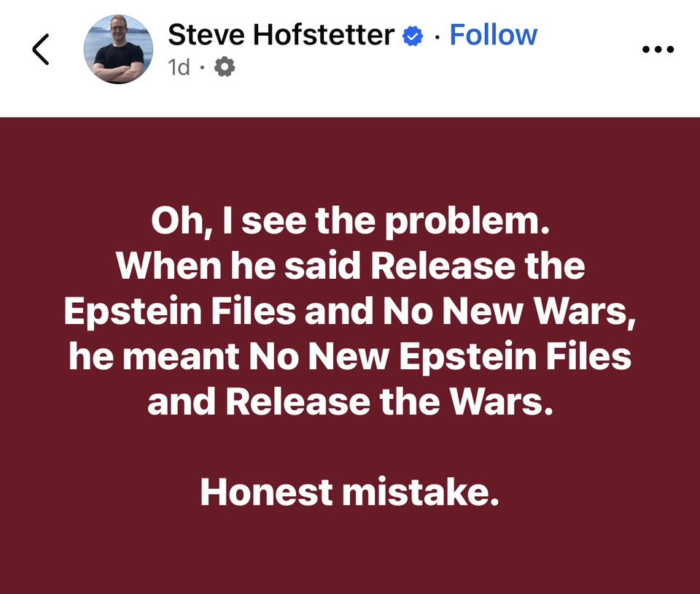Screen dimensions: 700x594
Task: Tap the line 'Epstein Files and No New Wars,'
Action: [x=350, y=312]
